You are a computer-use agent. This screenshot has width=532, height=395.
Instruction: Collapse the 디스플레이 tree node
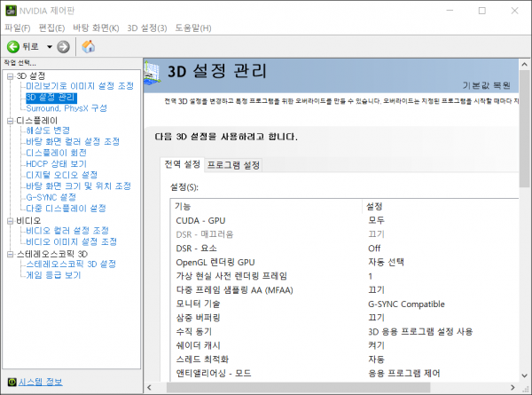point(11,121)
